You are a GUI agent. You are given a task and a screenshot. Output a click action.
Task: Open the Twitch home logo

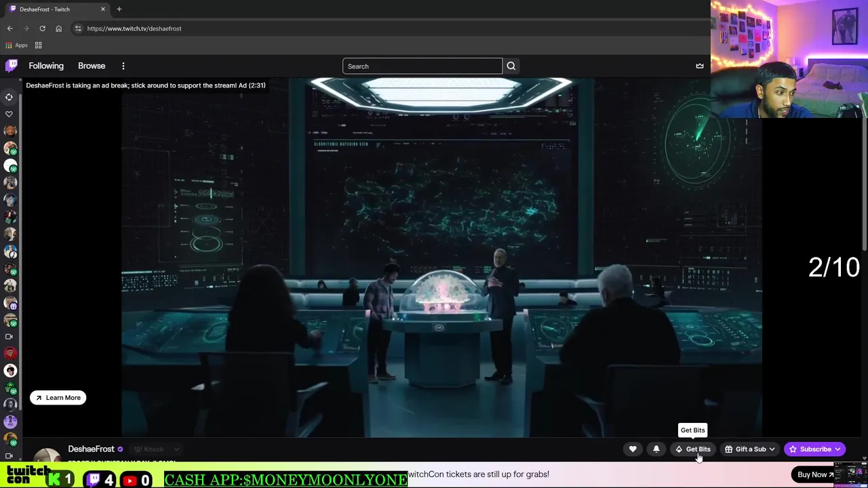click(x=12, y=66)
